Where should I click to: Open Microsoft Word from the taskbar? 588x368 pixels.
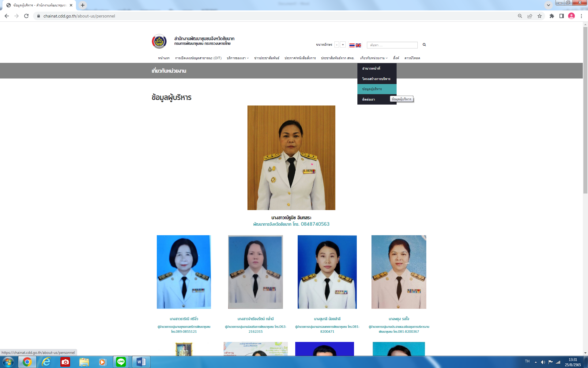click(141, 362)
